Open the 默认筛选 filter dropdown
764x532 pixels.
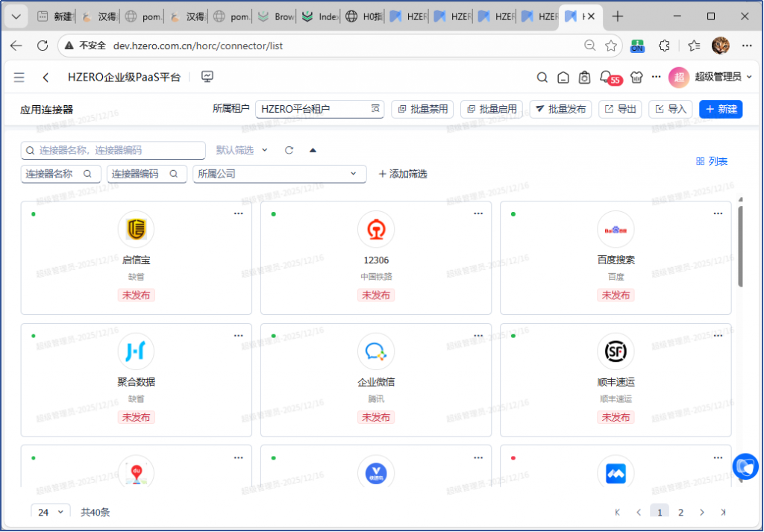tap(242, 150)
